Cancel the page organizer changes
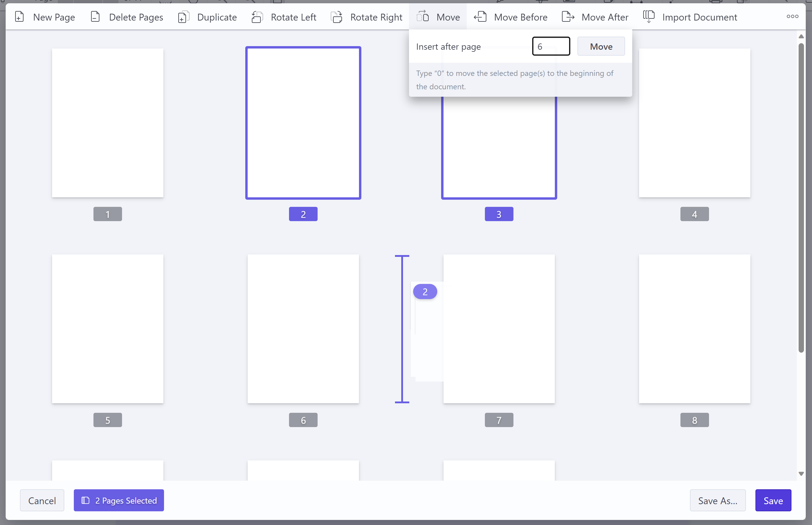Viewport: 812px width, 525px height. click(x=42, y=500)
